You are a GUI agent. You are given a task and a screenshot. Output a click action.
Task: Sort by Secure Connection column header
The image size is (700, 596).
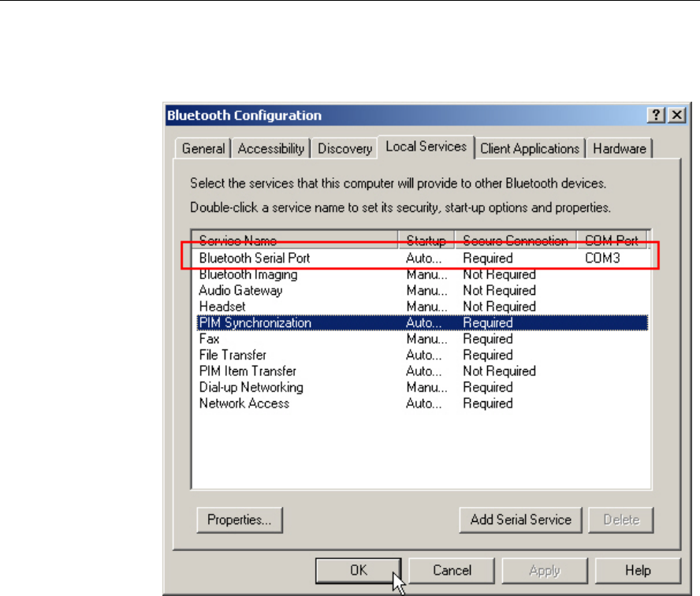(516, 240)
